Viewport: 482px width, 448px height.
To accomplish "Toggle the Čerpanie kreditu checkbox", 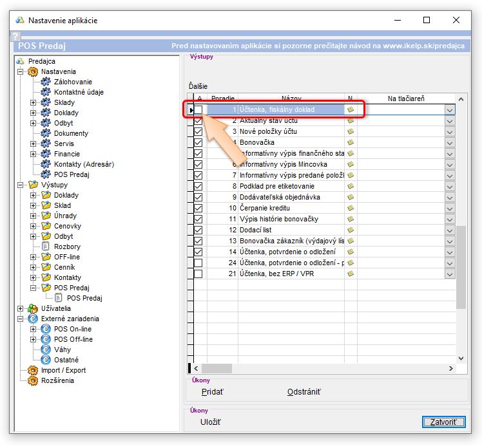I will click(x=198, y=208).
